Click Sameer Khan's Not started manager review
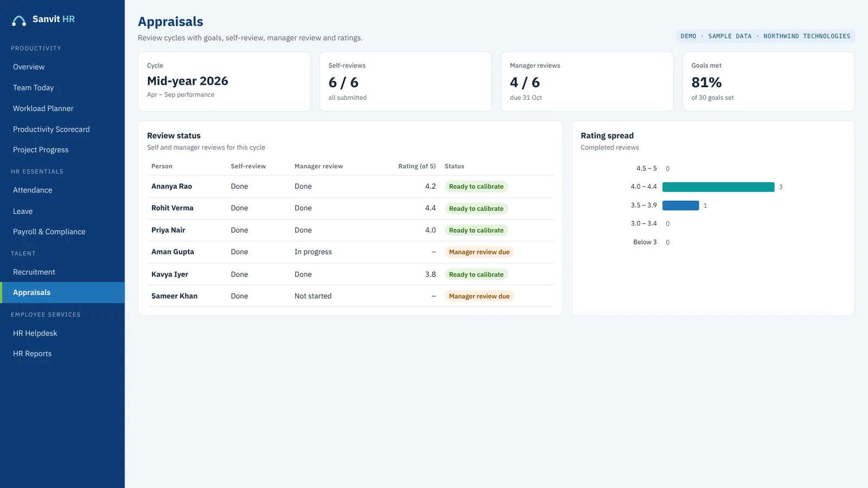 pyautogui.click(x=313, y=296)
